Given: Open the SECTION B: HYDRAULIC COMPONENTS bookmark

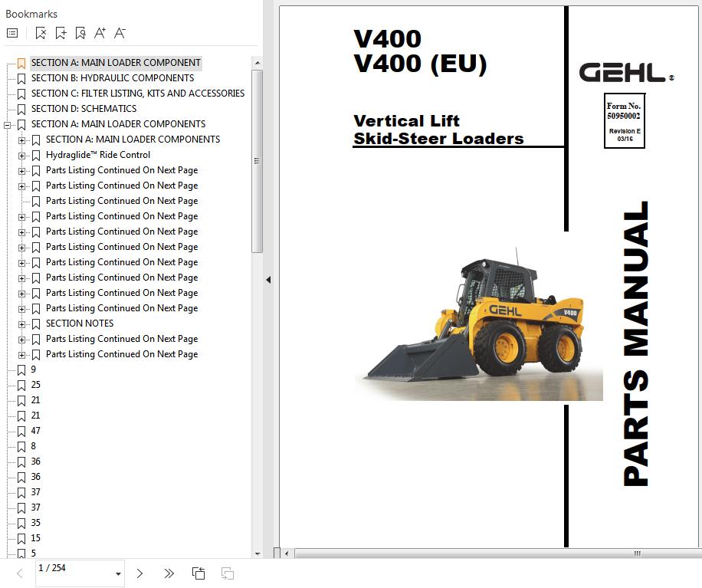Looking at the screenshot, I should tap(113, 78).
